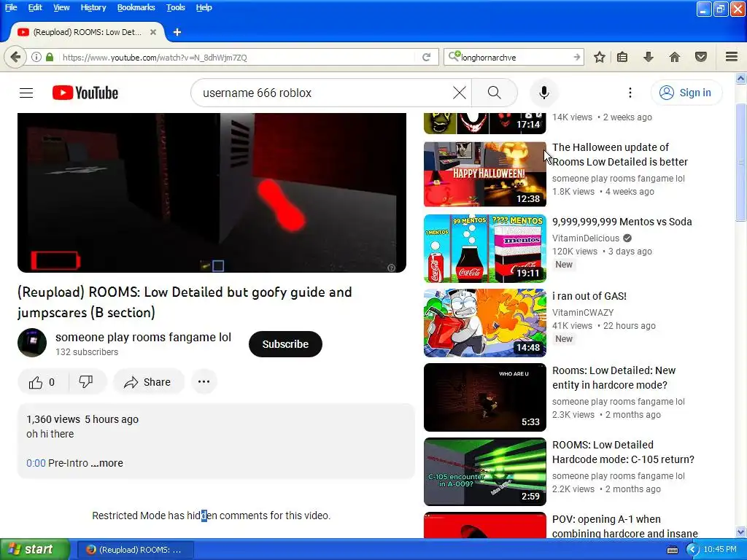Click the Subscribe button
Screen dimensions: 747x560
point(285,344)
